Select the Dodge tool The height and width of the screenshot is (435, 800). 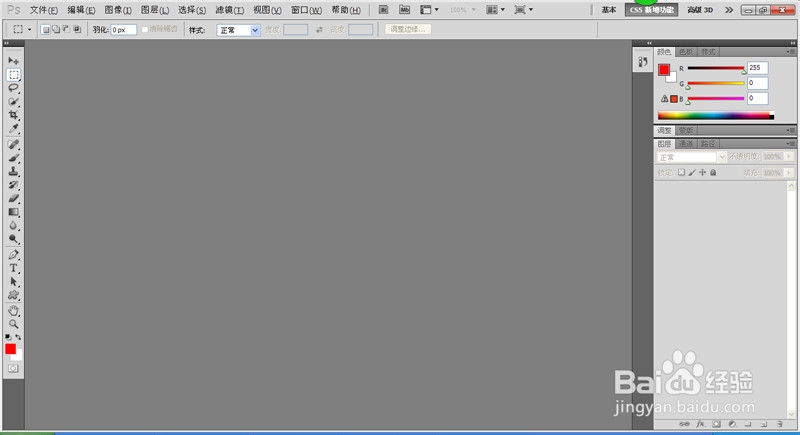point(13,239)
